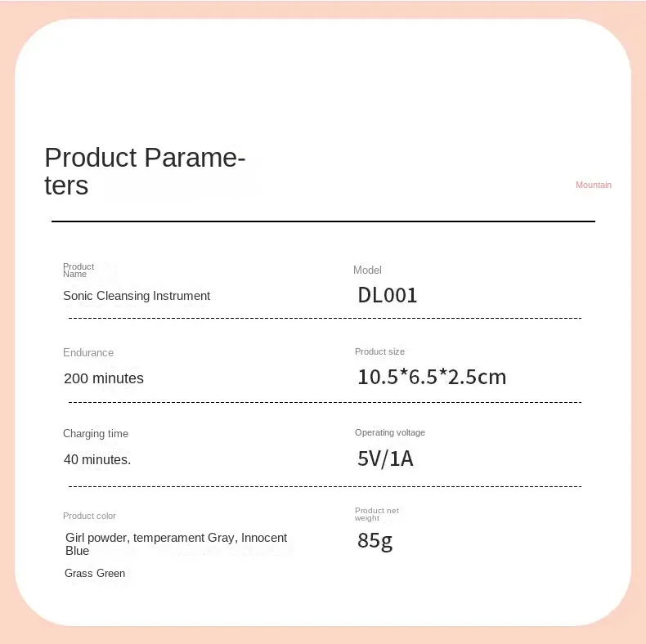Click the Operating voltage label
The width and height of the screenshot is (646, 644).
390,432
